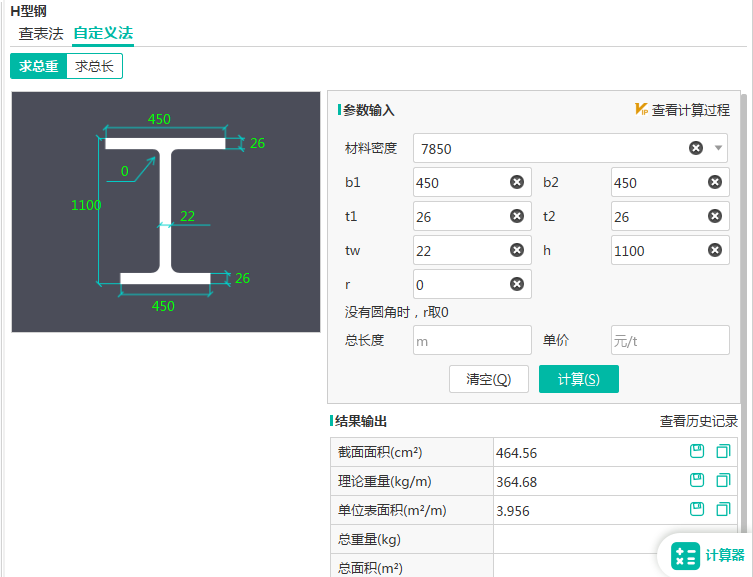753x577 pixels.
Task: Focus the t2 input field
Action: tap(670, 216)
